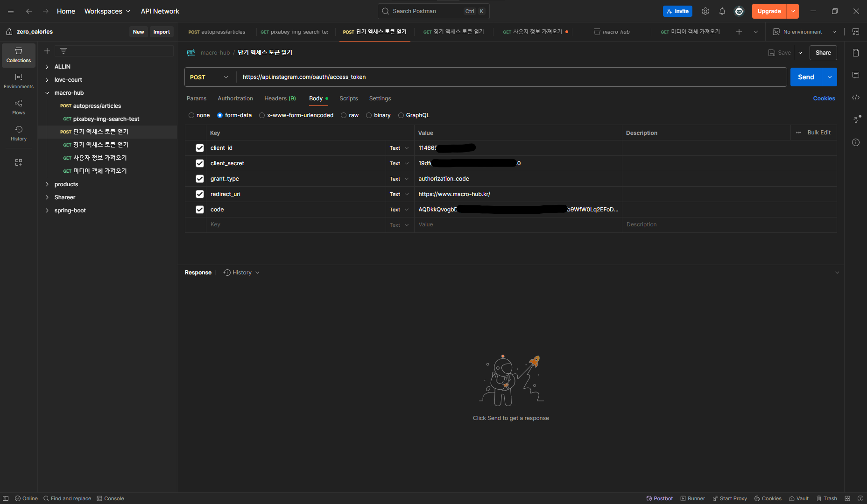
Task: Switch to the Headers (9) tab
Action: [x=280, y=98]
